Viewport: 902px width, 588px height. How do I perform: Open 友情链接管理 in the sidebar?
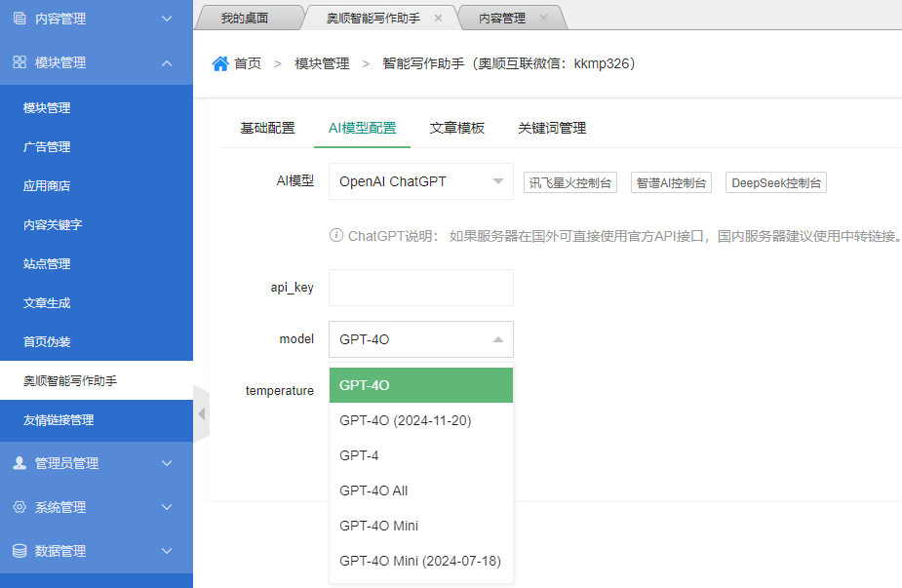[x=59, y=420]
